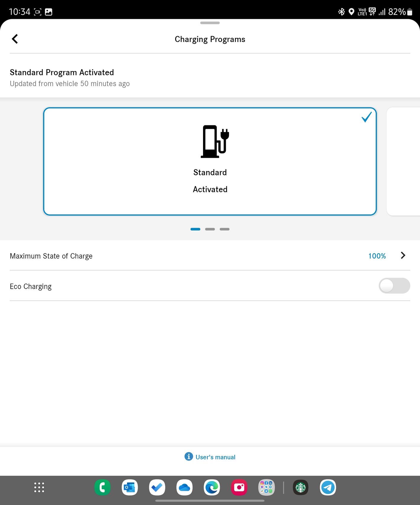Launch Telegram from the taskbar
Viewport: 420px width, 505px height.
click(328, 487)
